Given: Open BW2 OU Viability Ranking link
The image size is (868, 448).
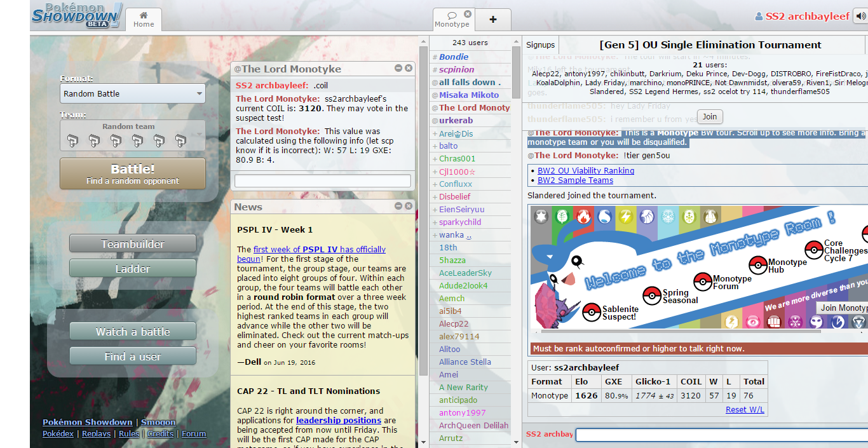Looking at the screenshot, I should (586, 170).
